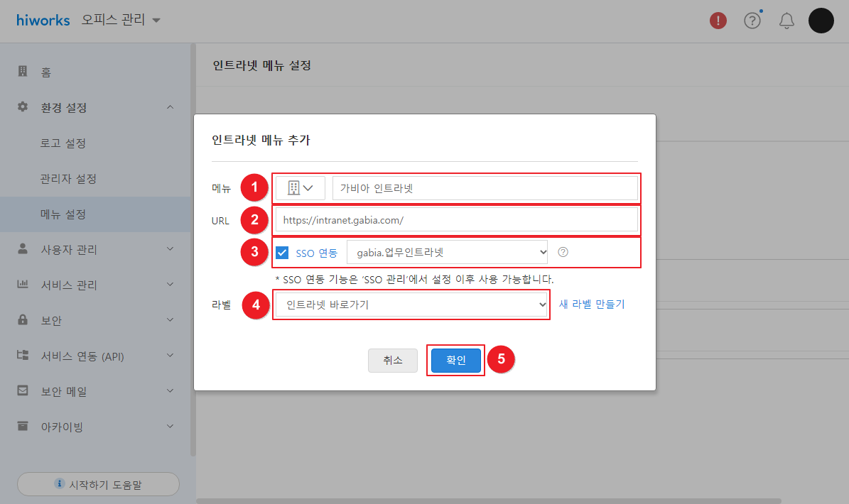Expand the 보안 메일 section

click(170, 391)
